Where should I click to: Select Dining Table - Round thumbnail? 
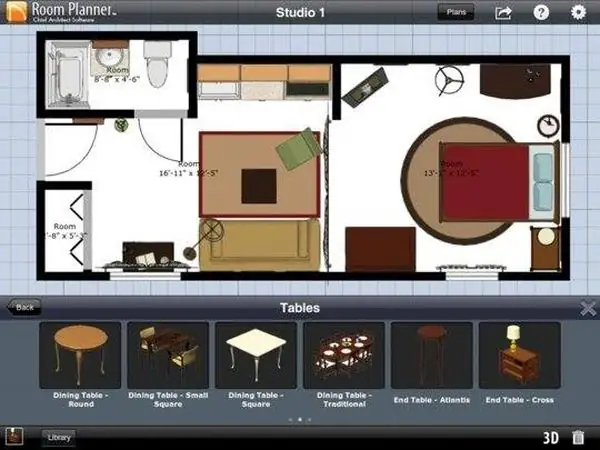coord(80,355)
